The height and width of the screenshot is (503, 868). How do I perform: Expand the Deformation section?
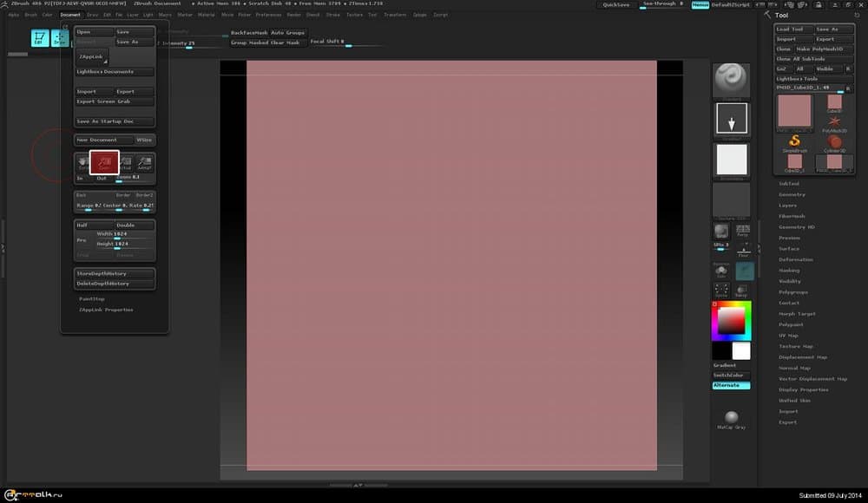795,259
